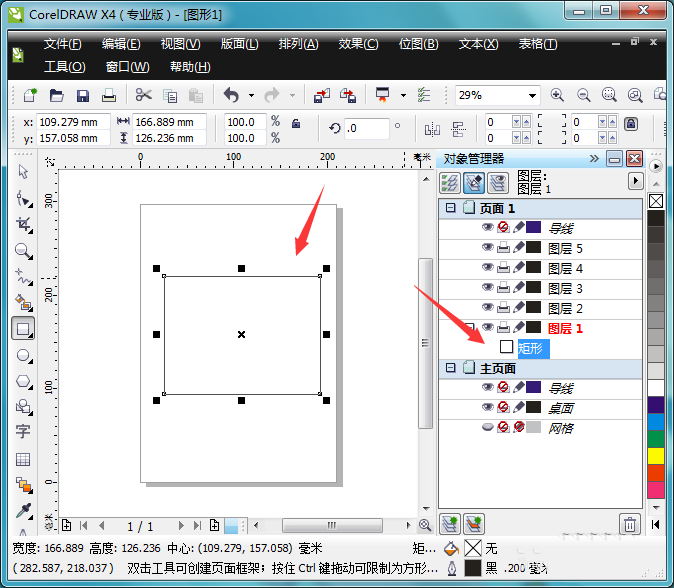Delete selected item with trash icon

pyautogui.click(x=630, y=524)
